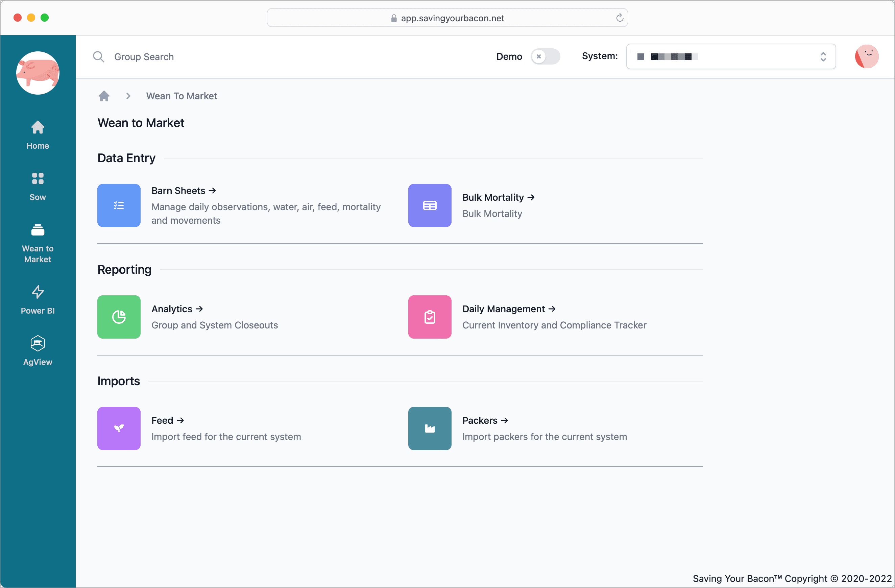Click the blue Barn Sheets checklist icon
The height and width of the screenshot is (588, 895).
pyautogui.click(x=119, y=205)
